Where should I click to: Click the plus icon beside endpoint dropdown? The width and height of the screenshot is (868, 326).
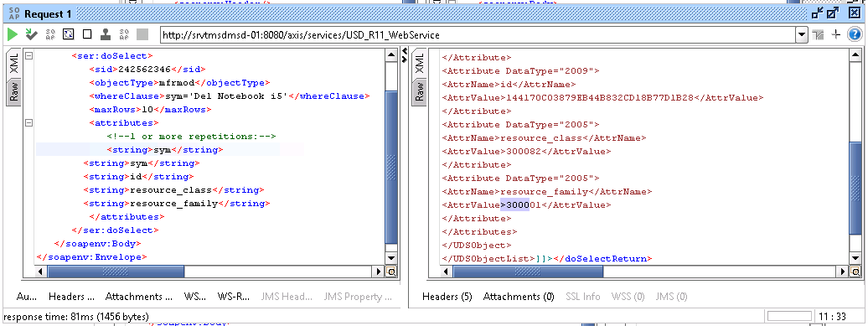836,35
